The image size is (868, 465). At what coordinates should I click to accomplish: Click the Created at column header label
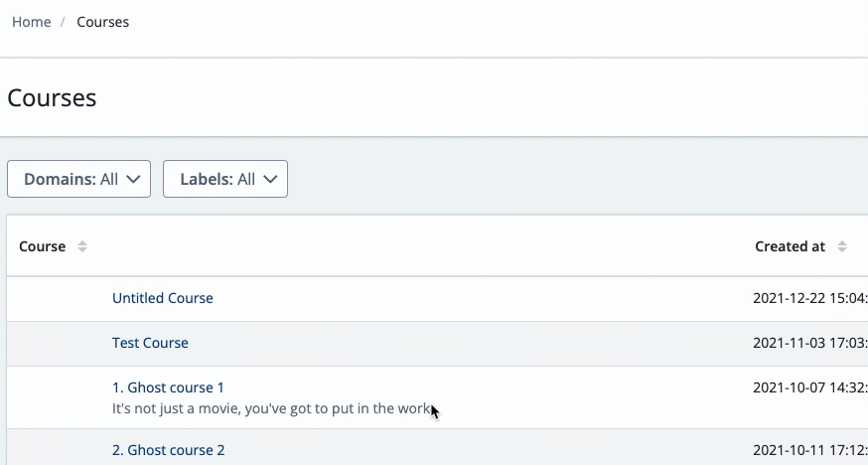[x=790, y=246]
